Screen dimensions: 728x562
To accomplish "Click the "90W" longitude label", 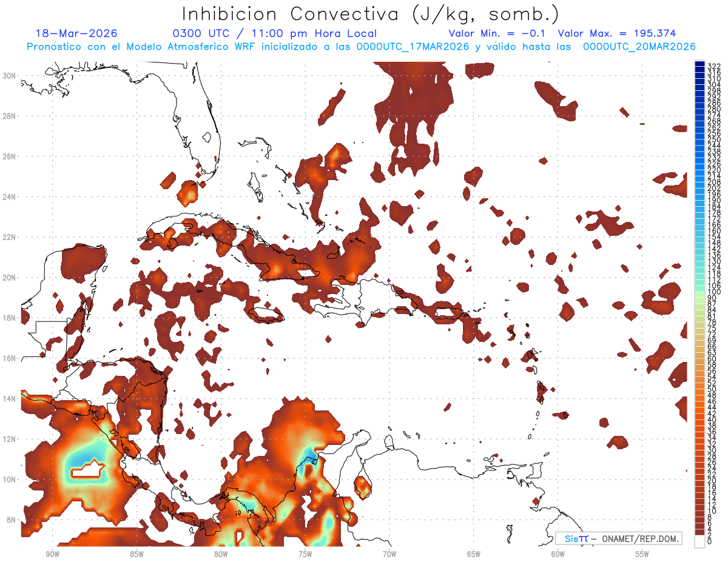I will (x=52, y=554).
